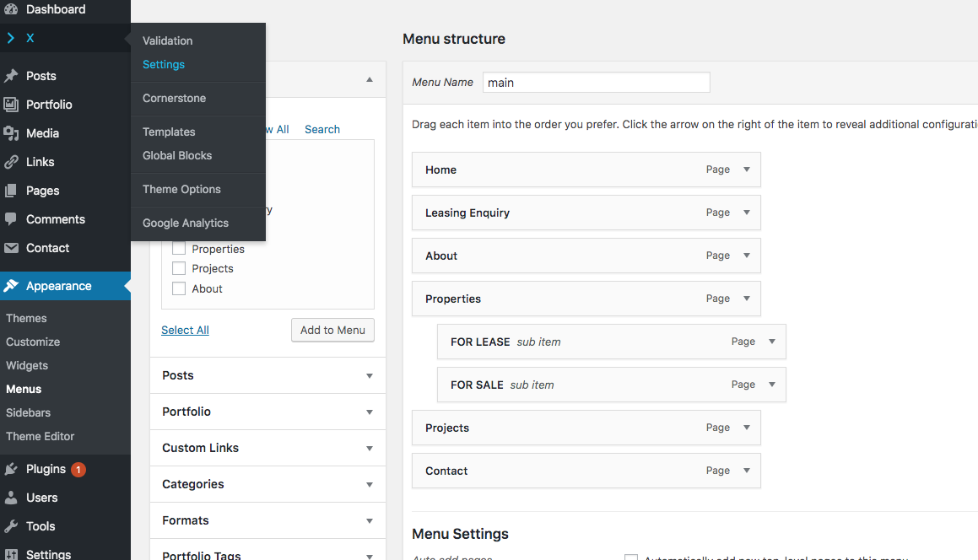Screen dimensions: 978x560
Task: Switch to the Search tab
Action: 321,129
